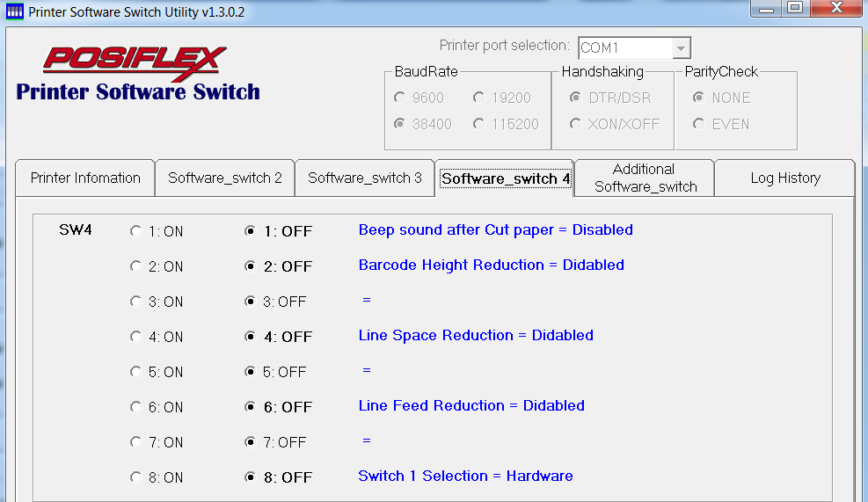The image size is (868, 502).
Task: Choose XON/XOFF handshaking option
Action: (x=575, y=124)
